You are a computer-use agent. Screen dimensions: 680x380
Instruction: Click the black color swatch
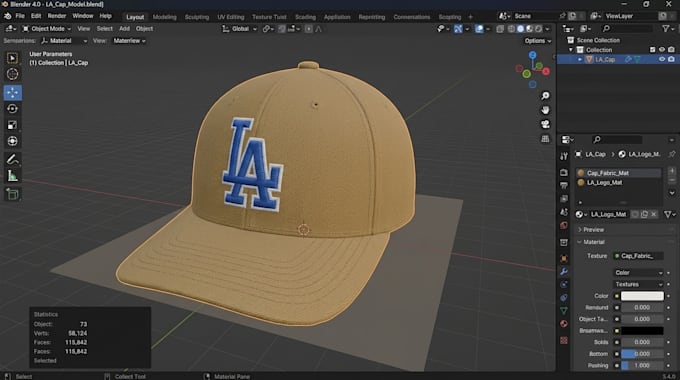tap(642, 331)
